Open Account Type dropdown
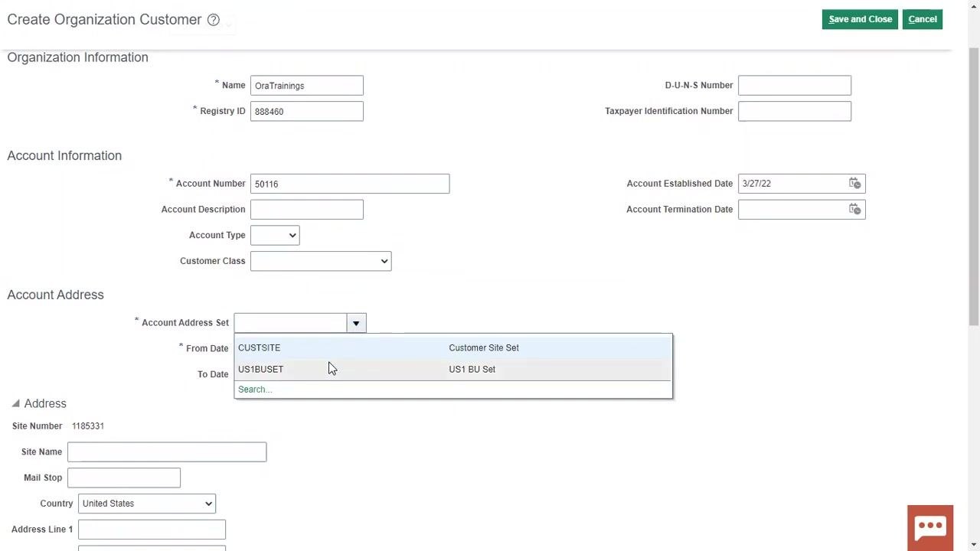 275,235
